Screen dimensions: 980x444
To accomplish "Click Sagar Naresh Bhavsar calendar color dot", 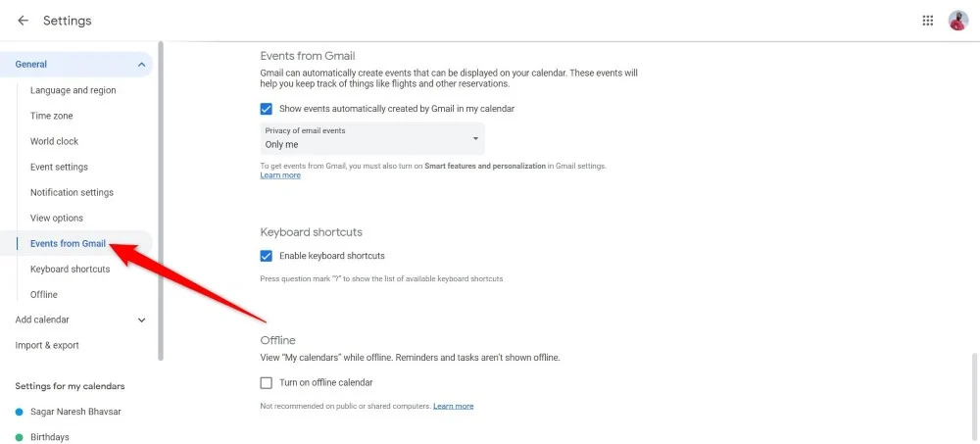I will [x=20, y=412].
